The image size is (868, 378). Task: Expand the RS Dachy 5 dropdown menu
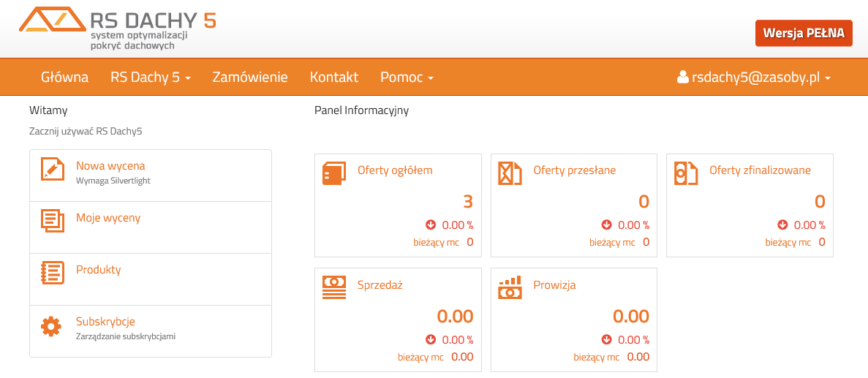pyautogui.click(x=150, y=78)
